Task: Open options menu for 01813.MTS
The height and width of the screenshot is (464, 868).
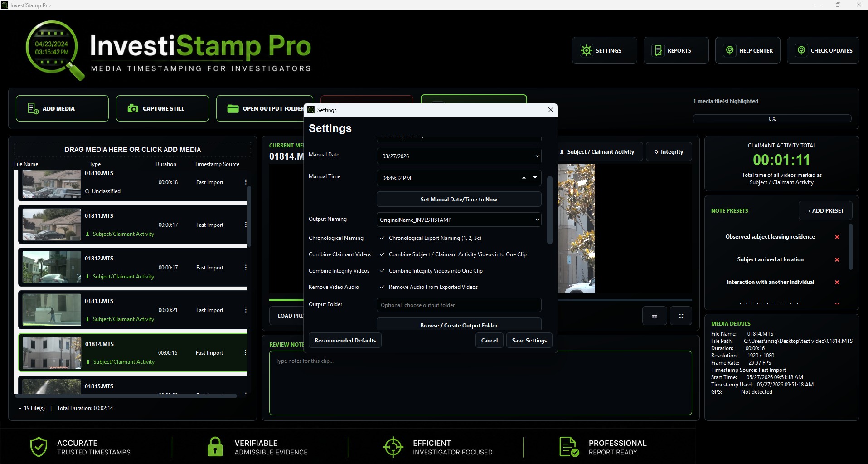Action: tap(246, 310)
